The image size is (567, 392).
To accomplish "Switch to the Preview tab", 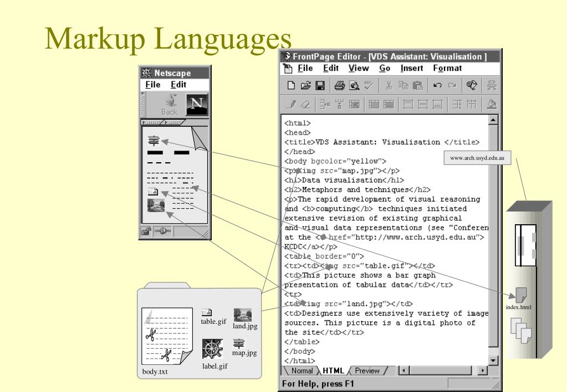I will 367,371.
